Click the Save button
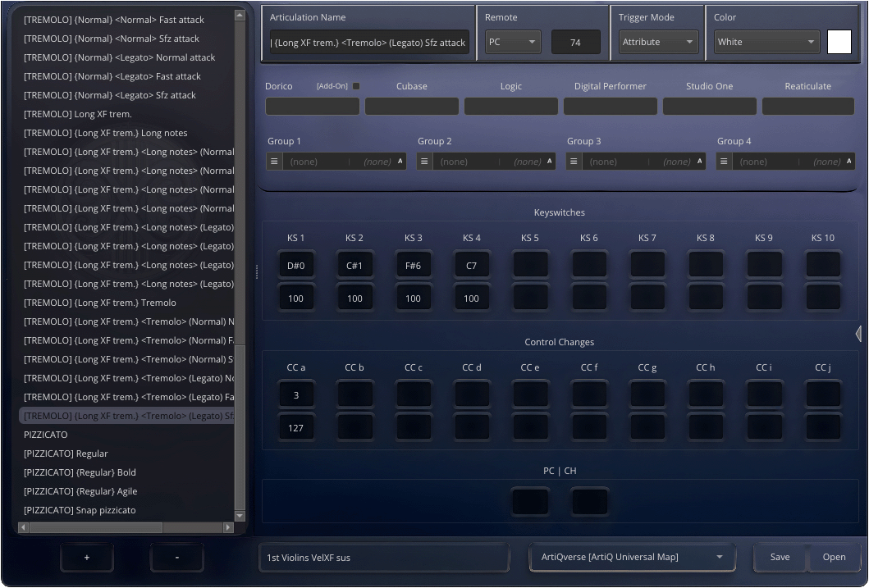The image size is (869, 588). click(x=780, y=557)
